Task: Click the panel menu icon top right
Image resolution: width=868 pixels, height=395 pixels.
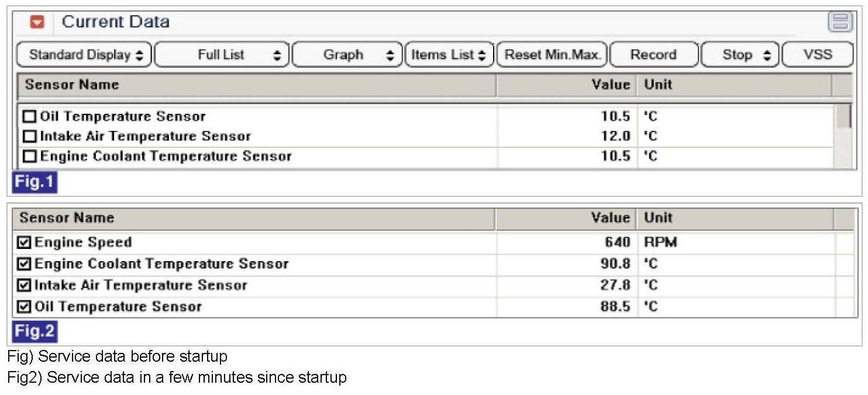Action: point(840,23)
